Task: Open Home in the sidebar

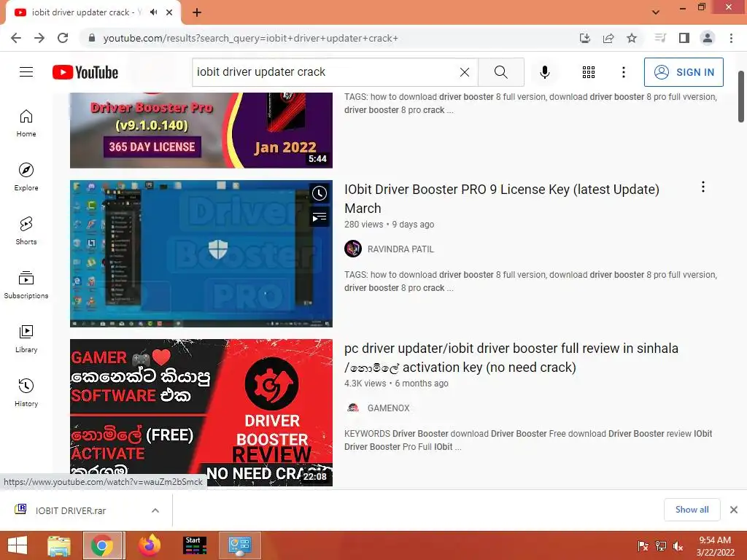Action: pyautogui.click(x=26, y=122)
